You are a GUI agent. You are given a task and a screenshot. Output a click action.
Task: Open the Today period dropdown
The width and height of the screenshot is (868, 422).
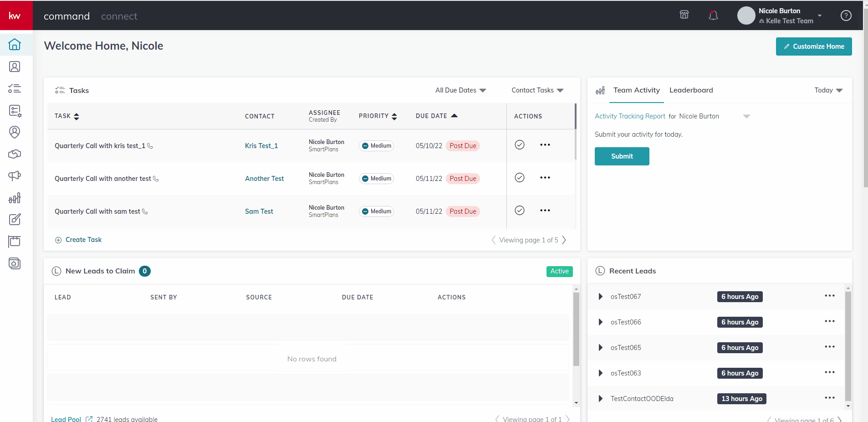828,90
